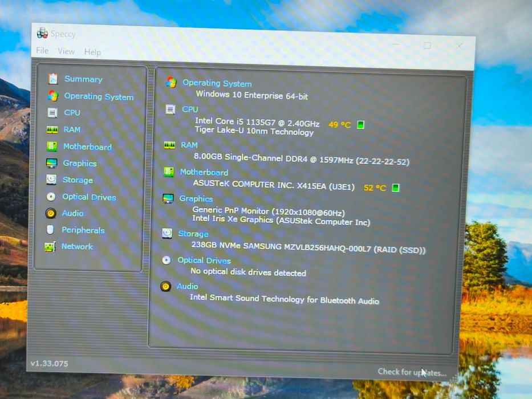Click the Graphics monitor icon in sidebar
The height and width of the screenshot is (399, 532).
pyautogui.click(x=51, y=163)
